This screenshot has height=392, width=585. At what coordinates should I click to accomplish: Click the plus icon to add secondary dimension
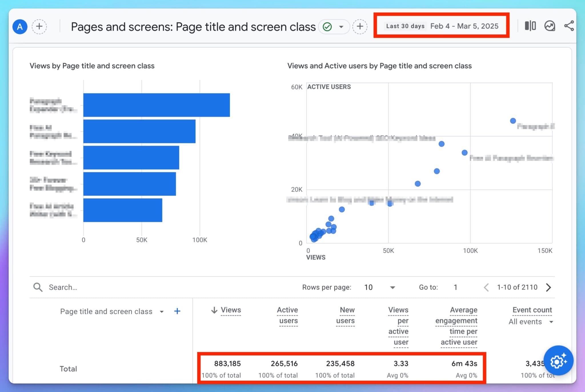coord(177,311)
